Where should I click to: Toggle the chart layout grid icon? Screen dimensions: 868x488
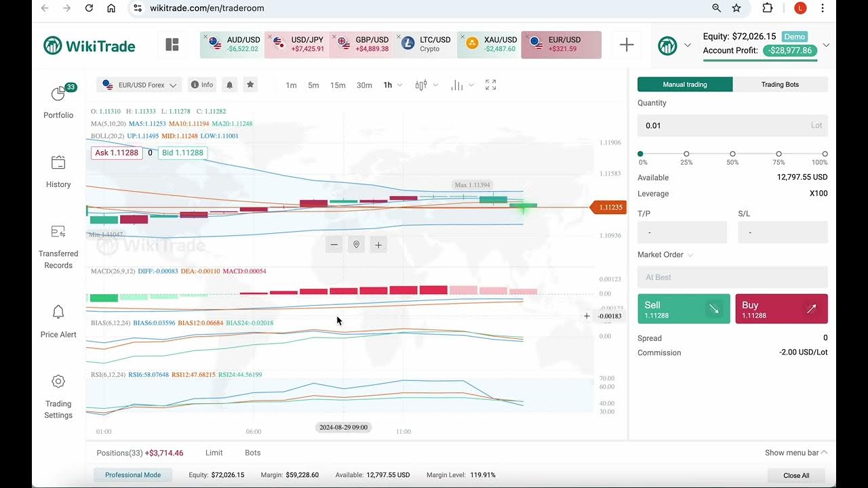click(x=172, y=45)
